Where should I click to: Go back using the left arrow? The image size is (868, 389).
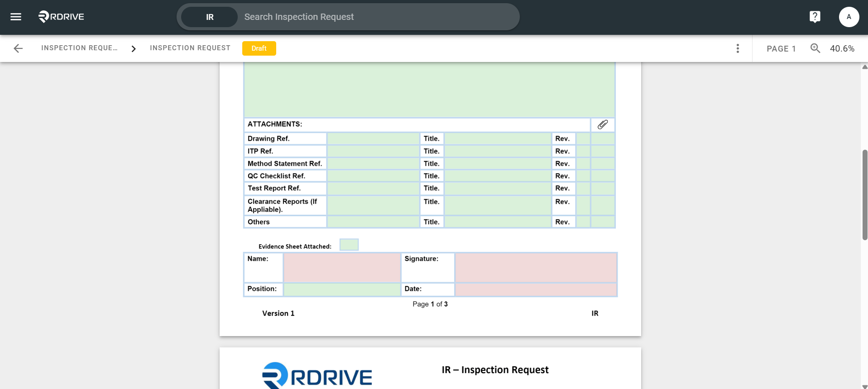coord(18,48)
